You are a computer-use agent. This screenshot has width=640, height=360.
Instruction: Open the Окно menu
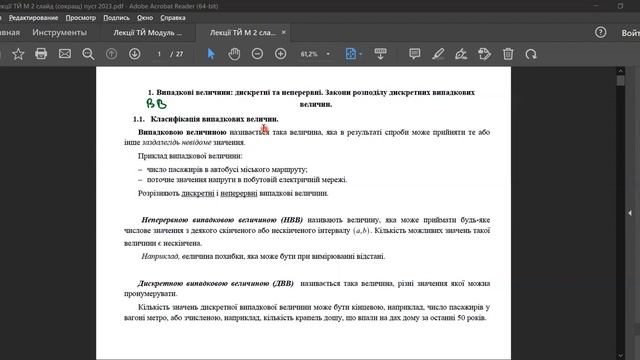coord(145,18)
